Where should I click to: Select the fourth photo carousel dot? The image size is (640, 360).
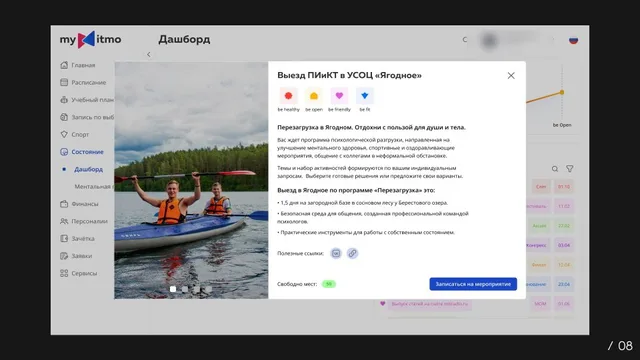(x=209, y=289)
